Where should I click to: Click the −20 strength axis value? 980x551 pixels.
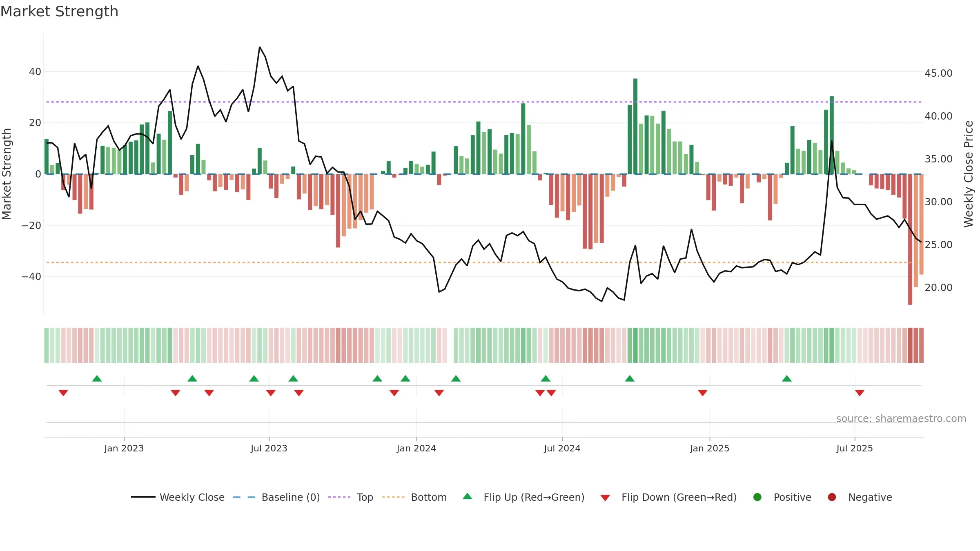pos(31,225)
